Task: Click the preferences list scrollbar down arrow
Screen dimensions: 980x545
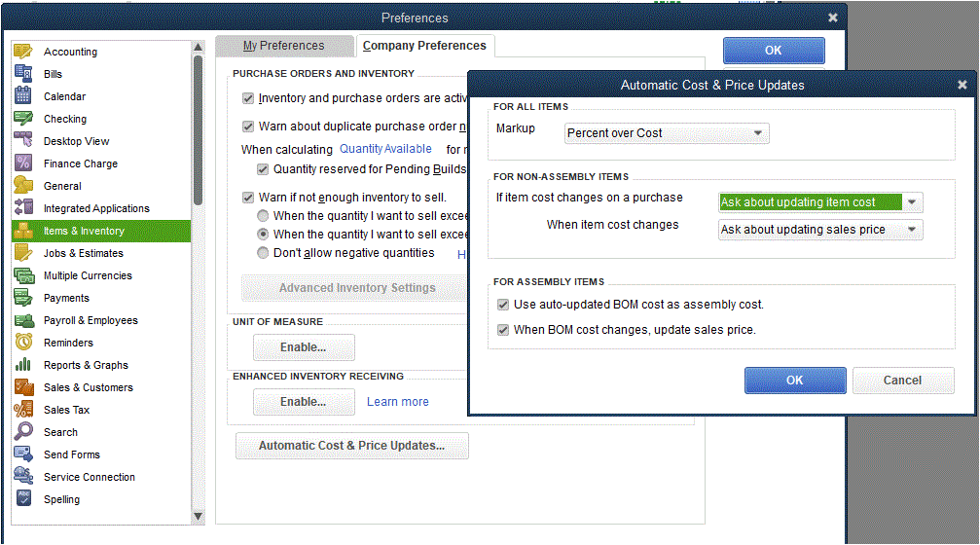Action: (x=199, y=516)
